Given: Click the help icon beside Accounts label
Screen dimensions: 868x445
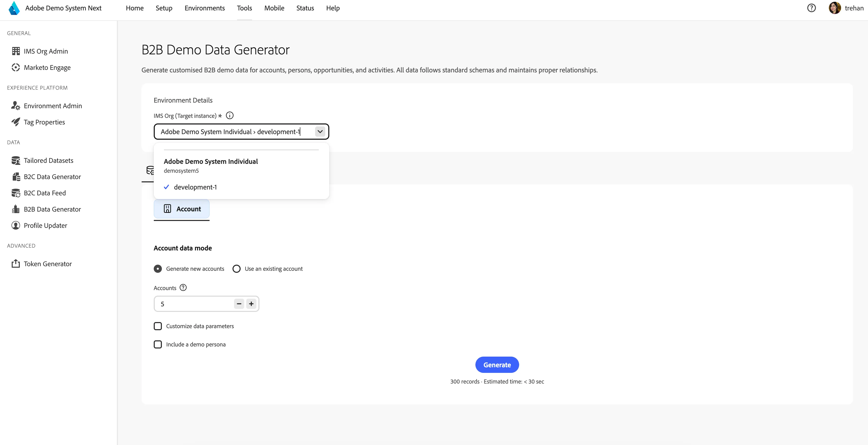Looking at the screenshot, I should tap(183, 288).
